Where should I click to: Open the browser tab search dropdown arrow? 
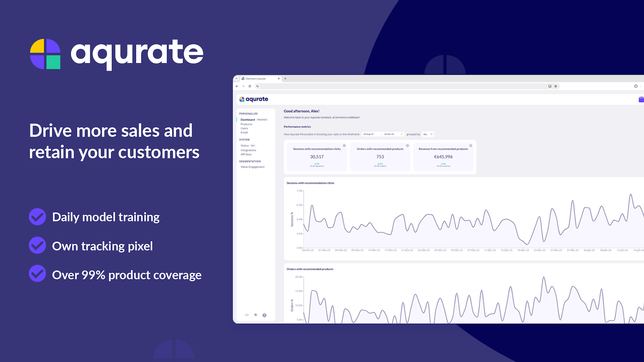(x=236, y=78)
